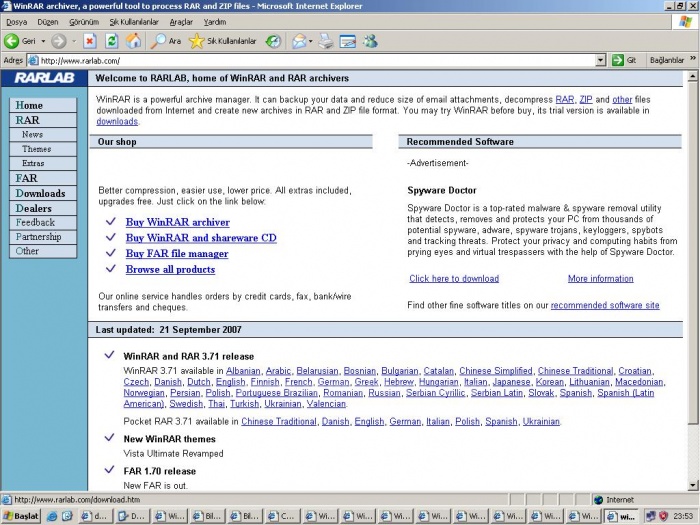Expand the address bar URL dropdown
Image resolution: width=700 pixels, height=525 pixels.
(600, 60)
